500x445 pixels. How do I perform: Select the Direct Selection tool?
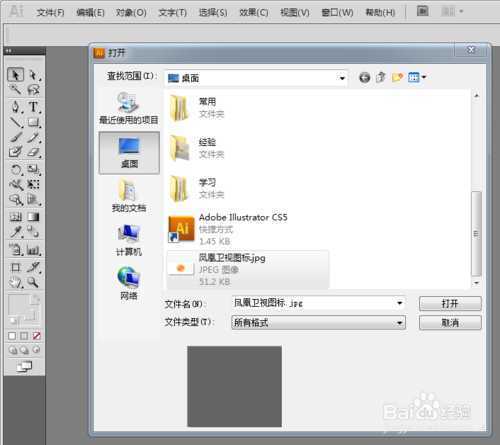click(x=33, y=75)
